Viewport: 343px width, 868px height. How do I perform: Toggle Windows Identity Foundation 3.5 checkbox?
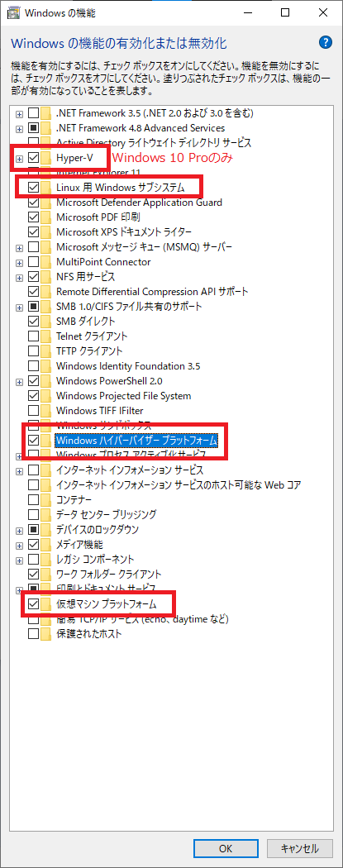[33, 366]
